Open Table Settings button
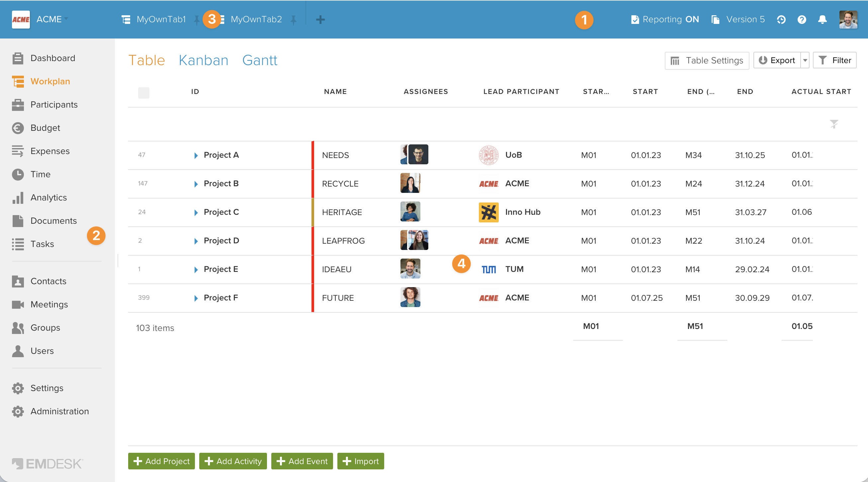 point(707,61)
